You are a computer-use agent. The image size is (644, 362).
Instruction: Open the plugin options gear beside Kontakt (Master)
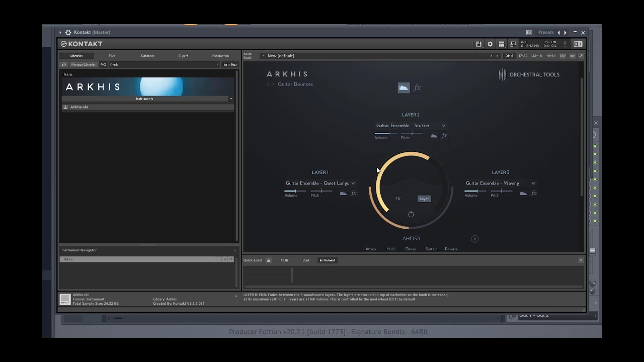[68, 33]
